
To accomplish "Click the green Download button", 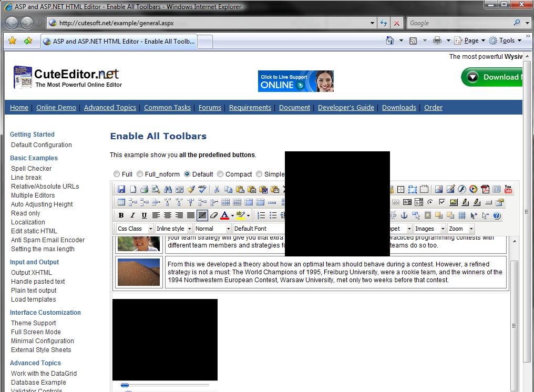I will 491,77.
